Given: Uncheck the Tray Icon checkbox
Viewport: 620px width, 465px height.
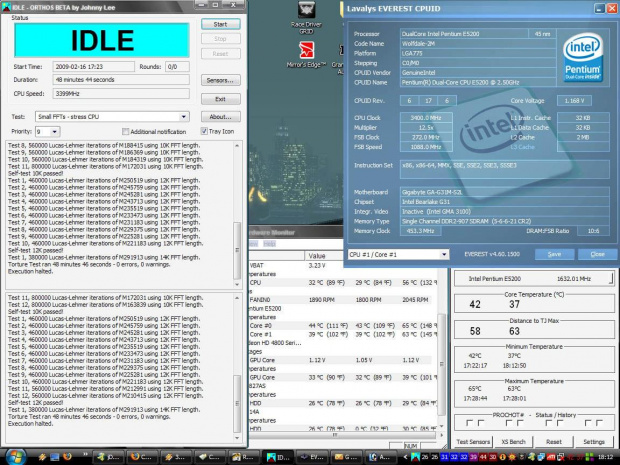Looking at the screenshot, I should (203, 131).
